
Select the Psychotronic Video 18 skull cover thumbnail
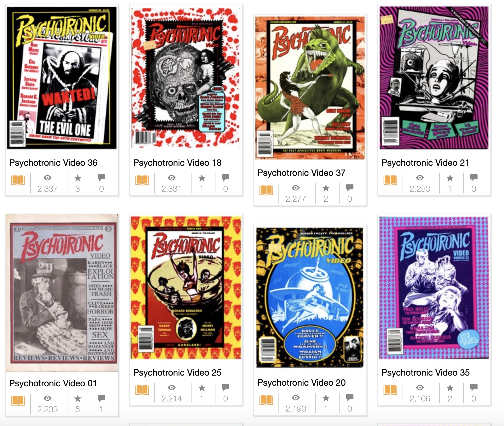click(186, 78)
